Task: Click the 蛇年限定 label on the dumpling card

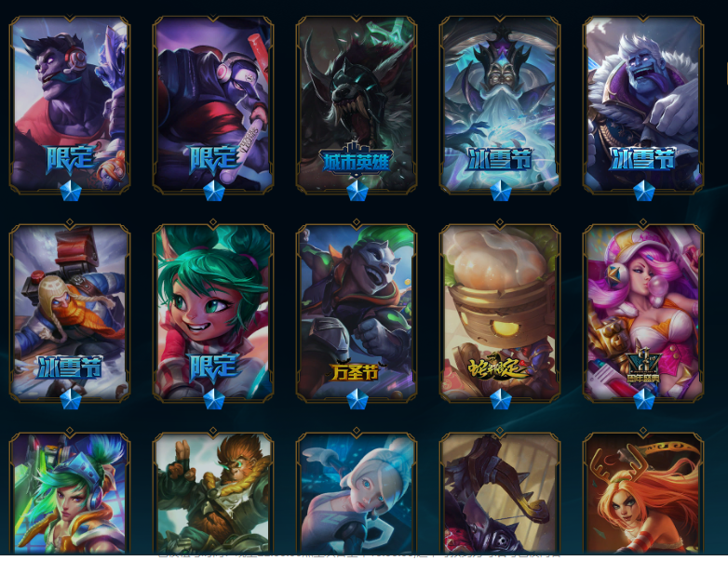Action: click(498, 369)
